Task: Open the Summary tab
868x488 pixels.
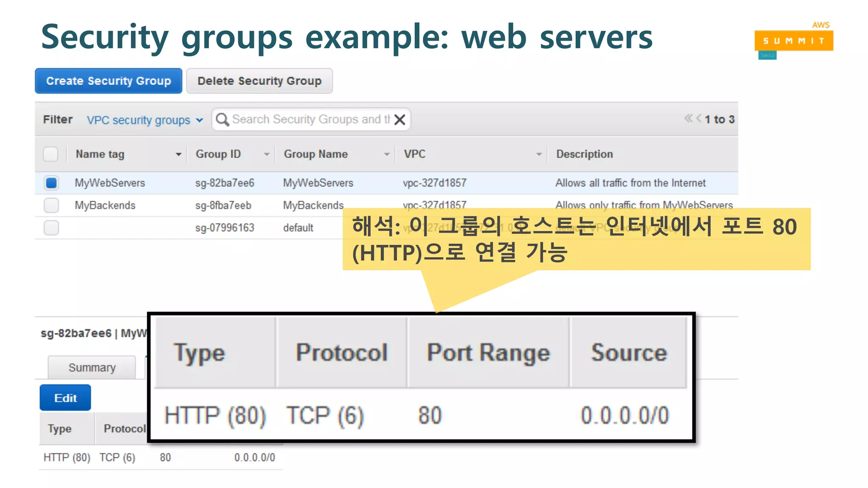Action: [92, 368]
